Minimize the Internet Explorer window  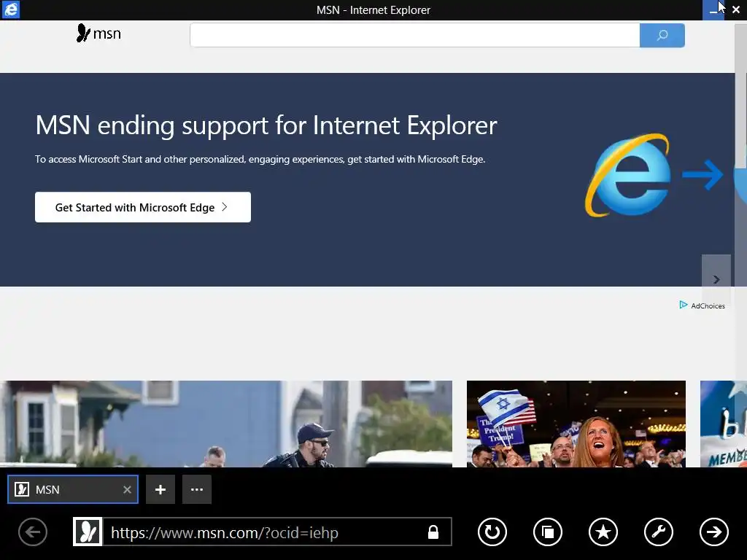(x=713, y=10)
